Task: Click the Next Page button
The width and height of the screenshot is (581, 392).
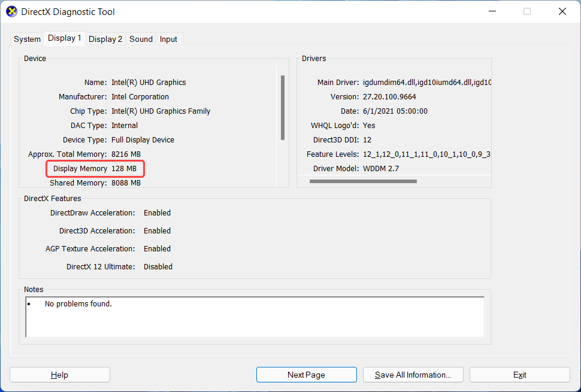Action: (x=306, y=374)
